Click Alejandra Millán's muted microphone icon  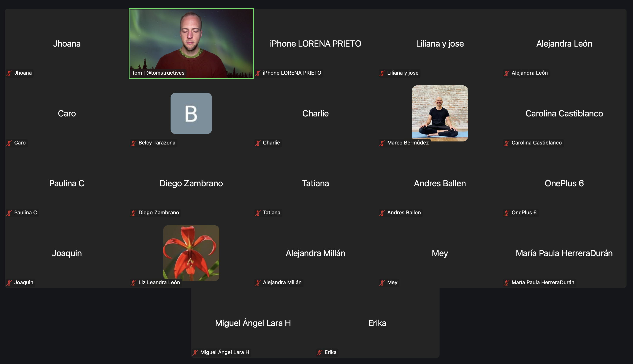click(x=258, y=283)
